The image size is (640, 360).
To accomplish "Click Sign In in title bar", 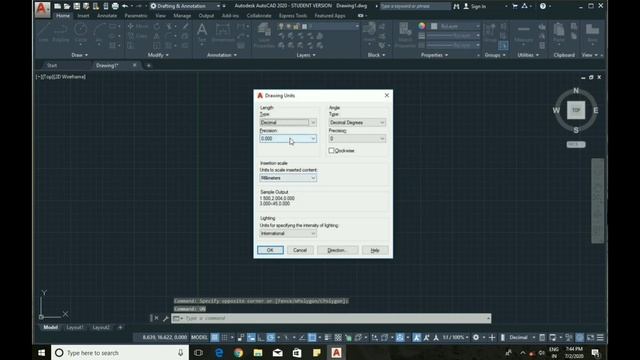I will click(474, 6).
